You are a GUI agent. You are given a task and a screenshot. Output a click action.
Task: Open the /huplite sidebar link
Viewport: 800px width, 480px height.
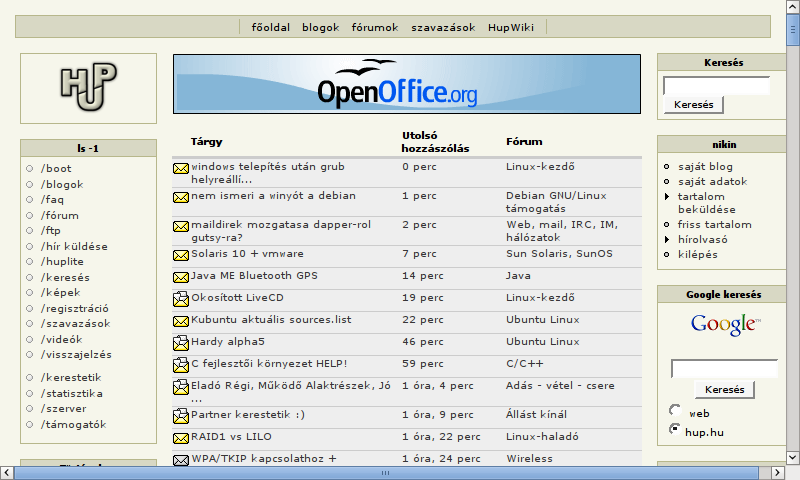click(x=62, y=262)
